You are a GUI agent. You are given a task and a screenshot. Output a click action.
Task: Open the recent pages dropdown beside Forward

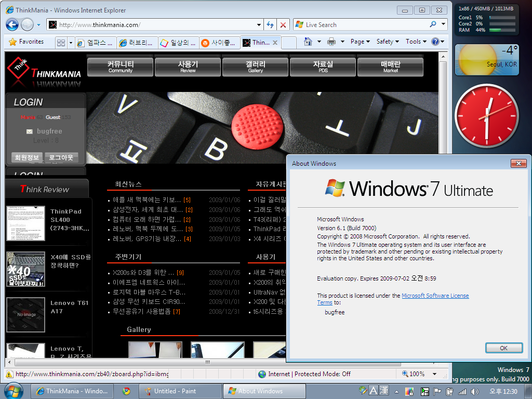coord(38,25)
